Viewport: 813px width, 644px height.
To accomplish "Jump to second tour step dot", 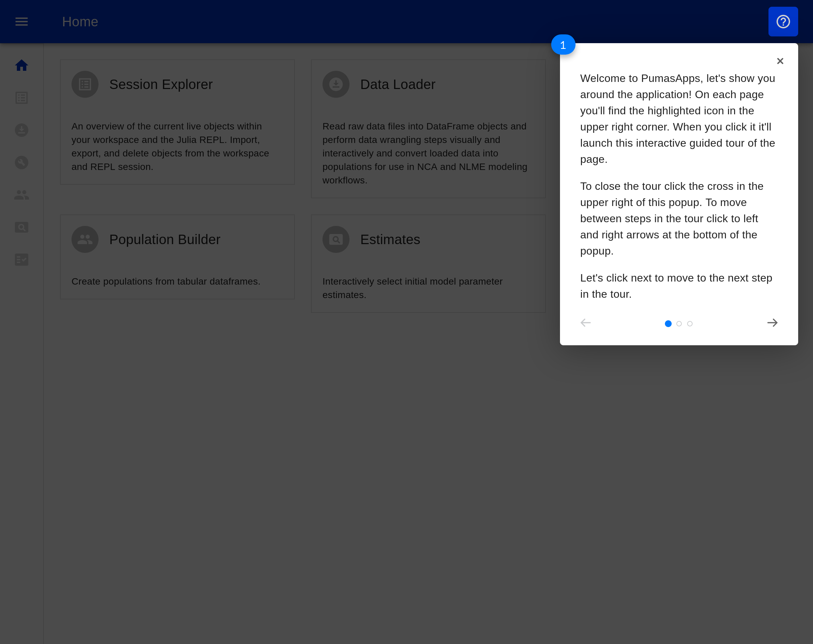I will pyautogui.click(x=679, y=324).
